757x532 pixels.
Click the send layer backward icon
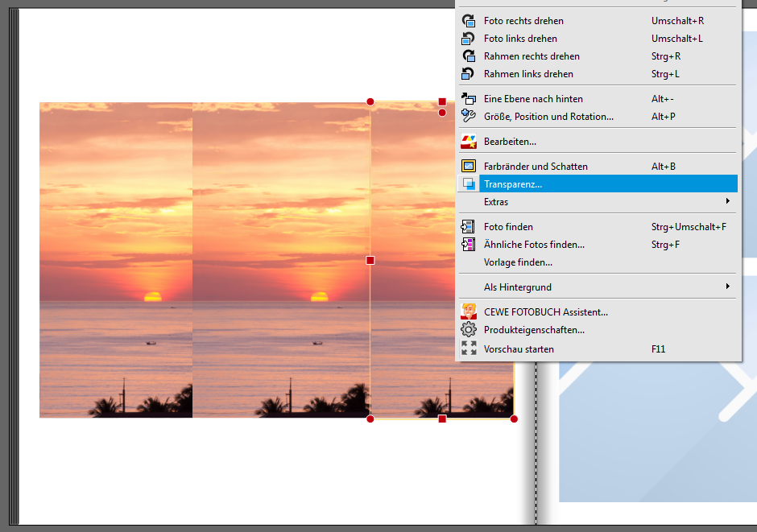point(468,99)
